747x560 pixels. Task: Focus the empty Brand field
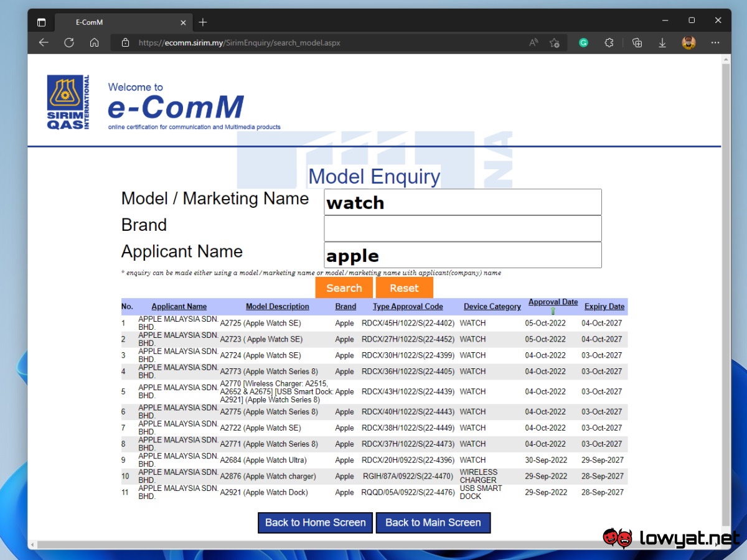coord(463,228)
